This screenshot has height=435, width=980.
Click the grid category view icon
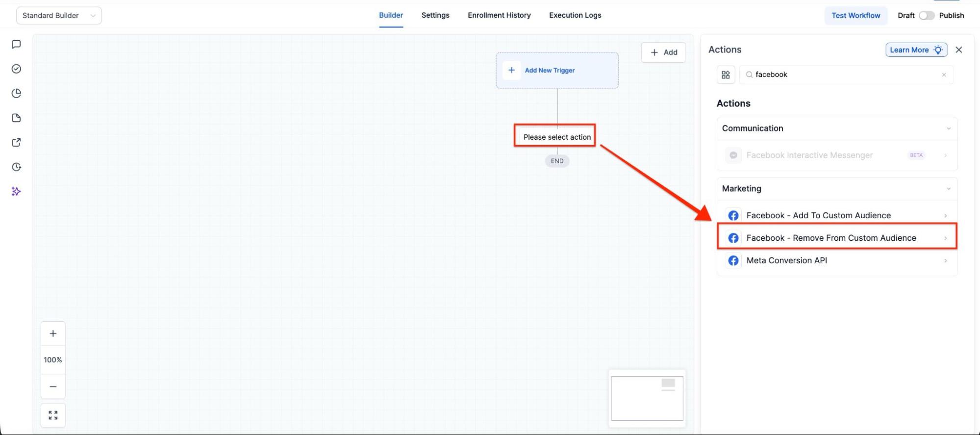coord(726,75)
